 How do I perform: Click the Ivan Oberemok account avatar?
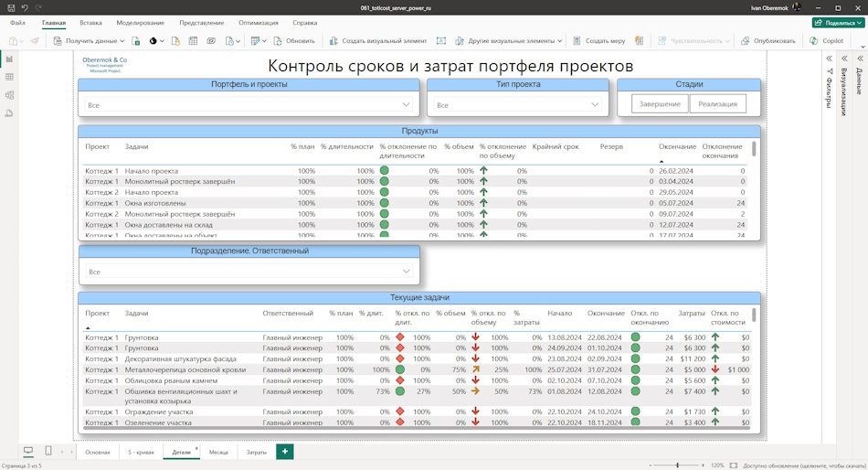(x=797, y=7)
